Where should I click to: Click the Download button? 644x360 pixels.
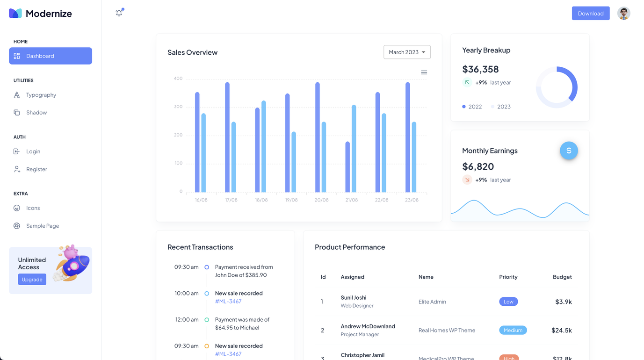590,13
